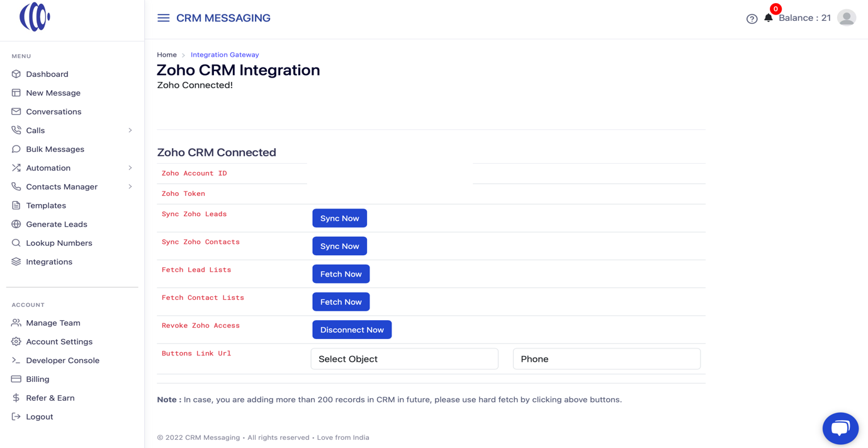Open Account Settings menu item
Viewport: 868px width, 448px height.
pos(59,342)
